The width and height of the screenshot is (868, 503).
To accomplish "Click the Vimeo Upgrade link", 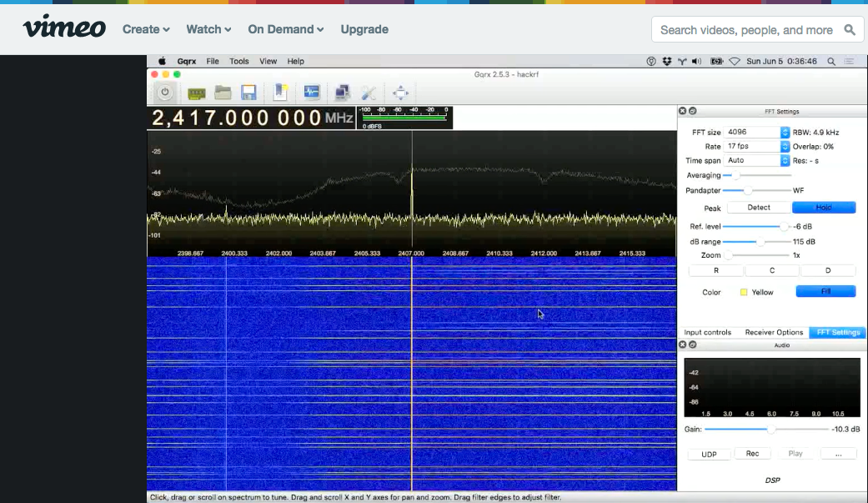I will (364, 29).
